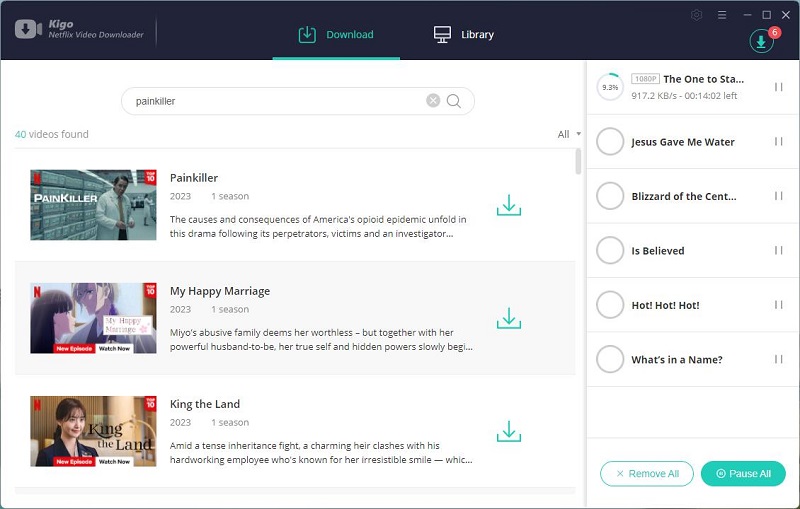Click in the painkiller search field
The width and height of the screenshot is (800, 509).
click(297, 101)
